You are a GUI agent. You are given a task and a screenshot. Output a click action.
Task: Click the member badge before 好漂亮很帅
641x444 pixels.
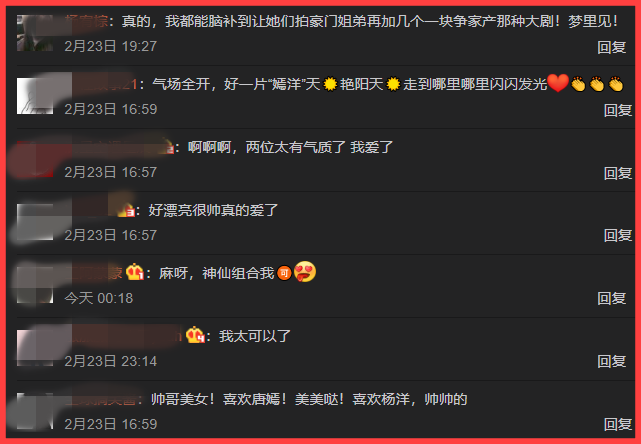pyautogui.click(x=126, y=210)
